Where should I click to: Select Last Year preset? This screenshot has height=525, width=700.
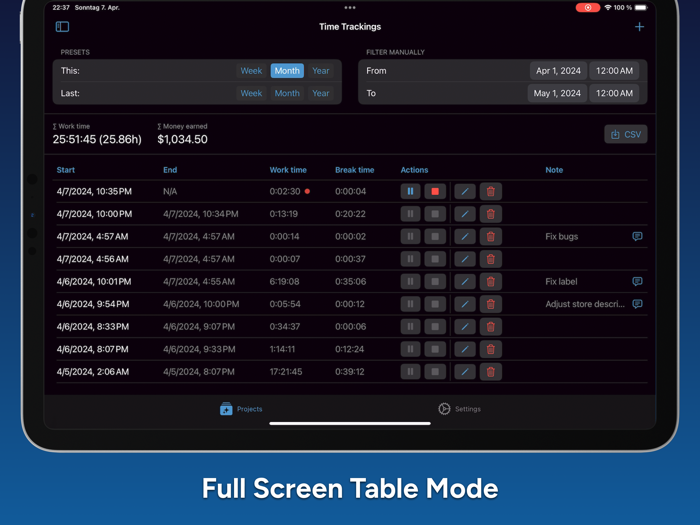(321, 93)
